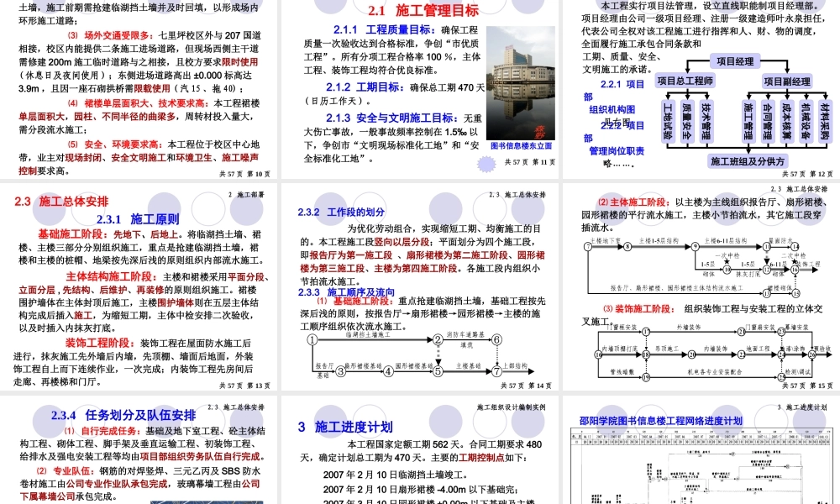The width and height of the screenshot is (840, 504).
Task: Select the organization chart slide, page 12
Action: (x=701, y=89)
